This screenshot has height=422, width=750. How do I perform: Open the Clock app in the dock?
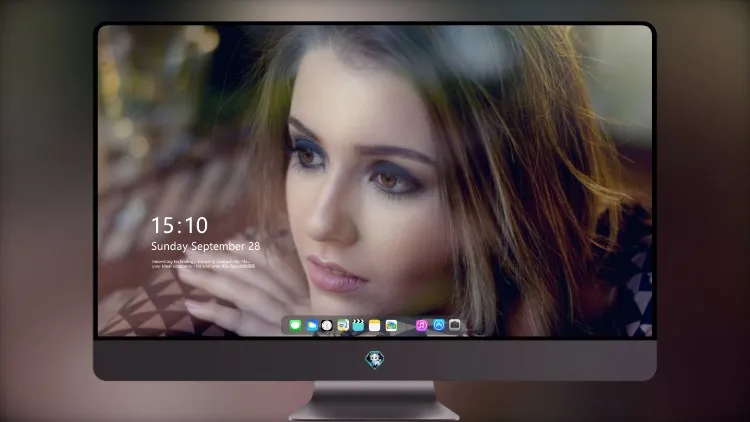327,325
